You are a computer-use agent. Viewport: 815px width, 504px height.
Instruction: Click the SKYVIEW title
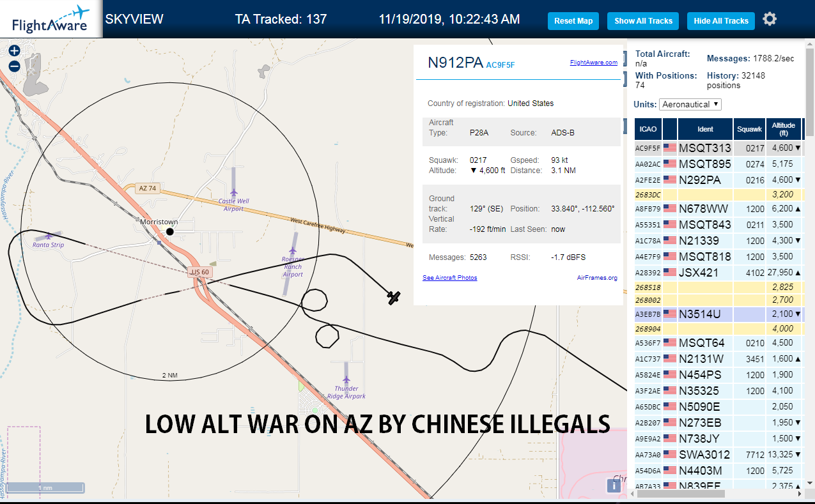point(134,19)
